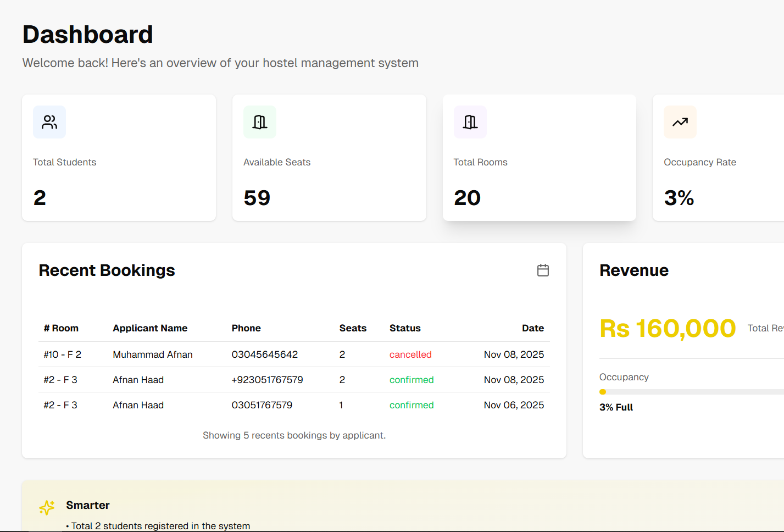
Task: Click the Status column header
Action: (405, 328)
